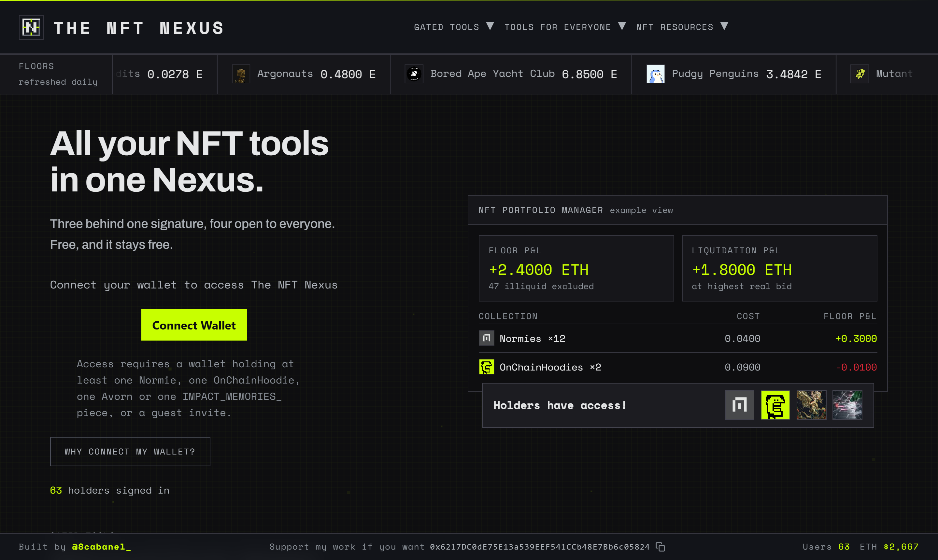Click the OnChainHoodies 0.0900 cost value

(742, 367)
